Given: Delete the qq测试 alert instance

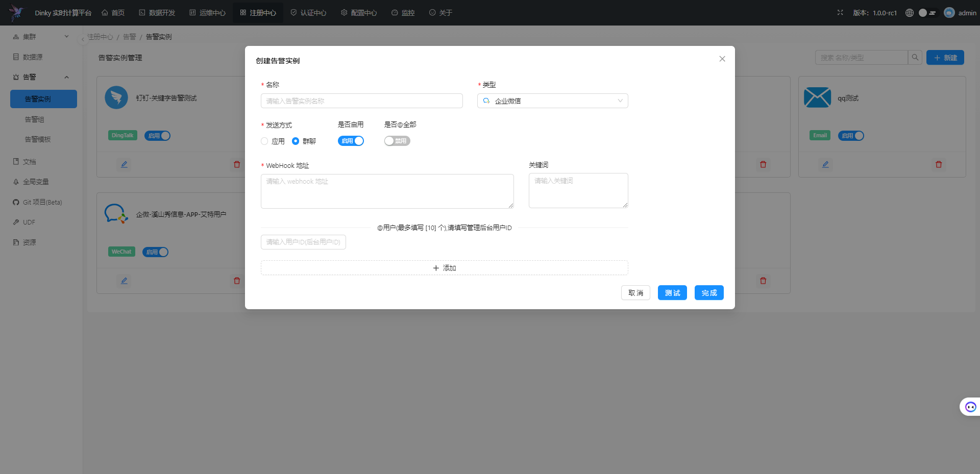Looking at the screenshot, I should point(939,164).
